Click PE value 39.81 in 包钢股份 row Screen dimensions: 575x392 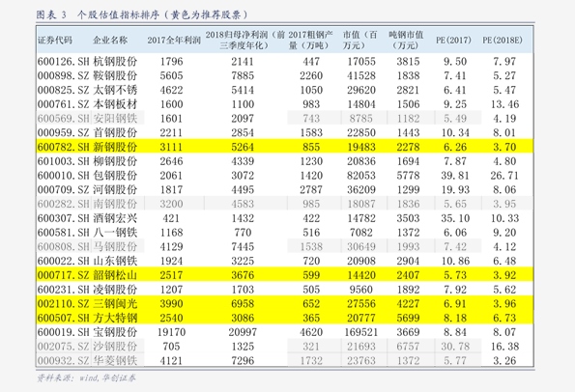455,175
